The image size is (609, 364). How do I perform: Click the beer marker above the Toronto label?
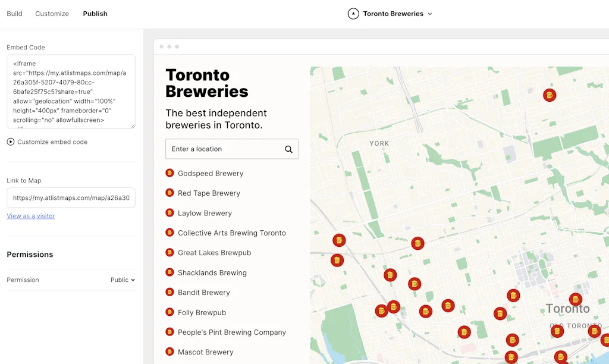coord(575,300)
